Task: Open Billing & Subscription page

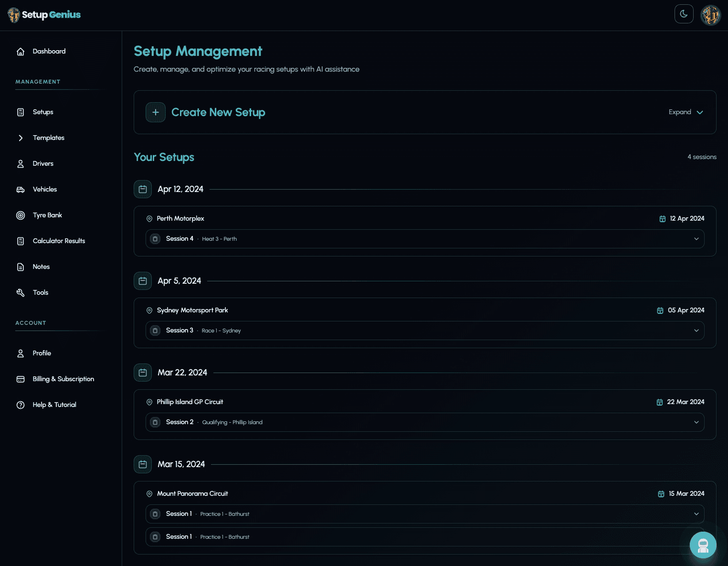Action: [61, 379]
